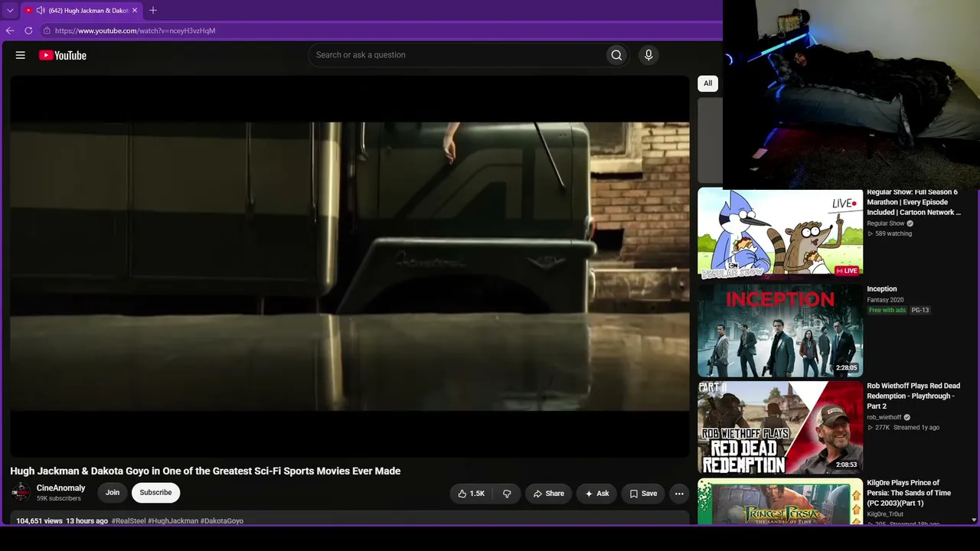The height and width of the screenshot is (551, 980).
Task: Open the Regular Show Season 6 Marathon title
Action: [913, 202]
